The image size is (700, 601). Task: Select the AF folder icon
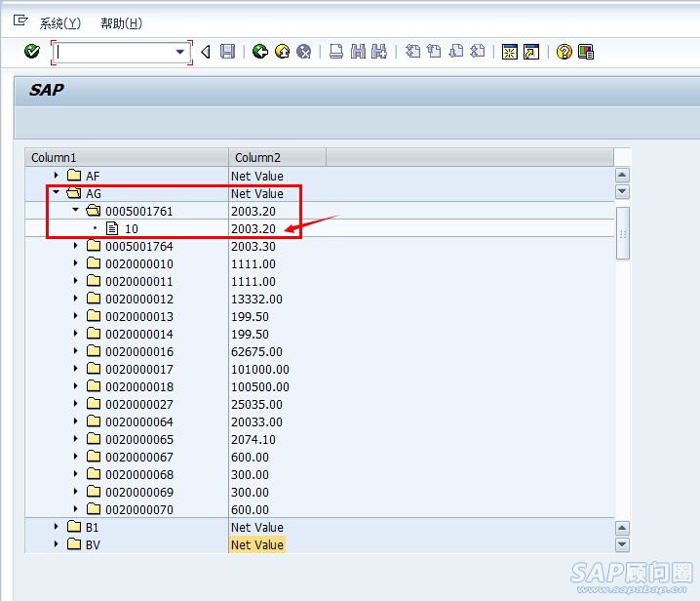(x=74, y=175)
